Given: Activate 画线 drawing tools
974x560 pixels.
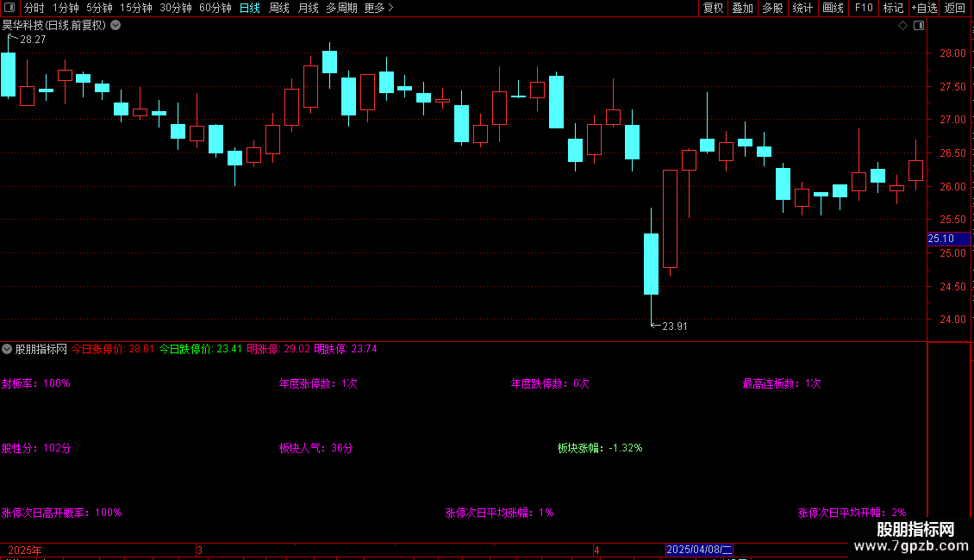Looking at the screenshot, I should pos(833,8).
